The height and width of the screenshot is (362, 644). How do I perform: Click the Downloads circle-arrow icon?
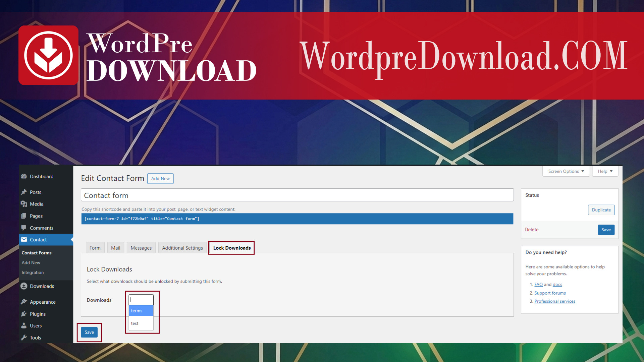[x=24, y=286]
